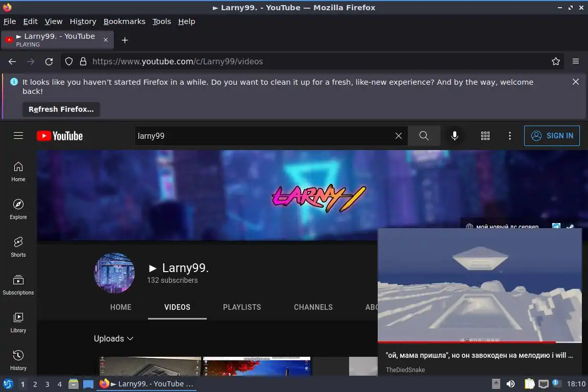Switch to the channel HOME tab
The height and width of the screenshot is (392, 588).
[x=121, y=307]
